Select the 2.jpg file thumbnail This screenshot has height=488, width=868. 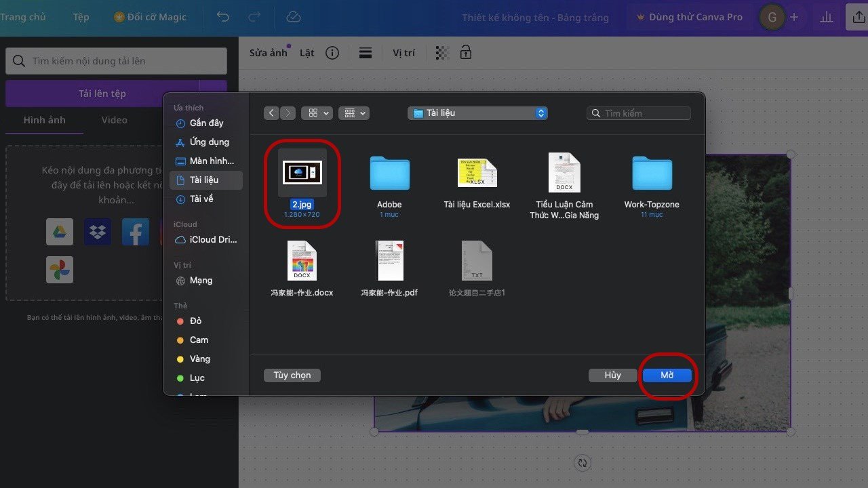click(302, 173)
